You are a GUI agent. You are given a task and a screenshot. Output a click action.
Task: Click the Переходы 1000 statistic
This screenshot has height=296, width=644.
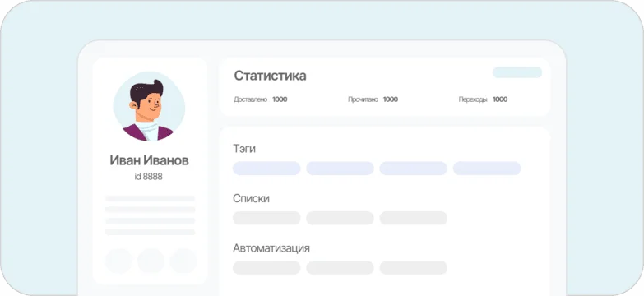click(483, 99)
